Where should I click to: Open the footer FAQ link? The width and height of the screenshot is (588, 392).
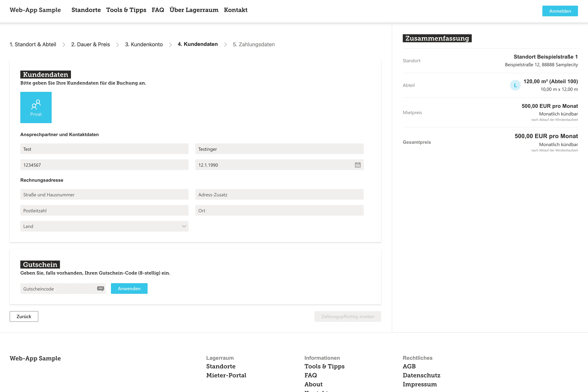(x=310, y=376)
